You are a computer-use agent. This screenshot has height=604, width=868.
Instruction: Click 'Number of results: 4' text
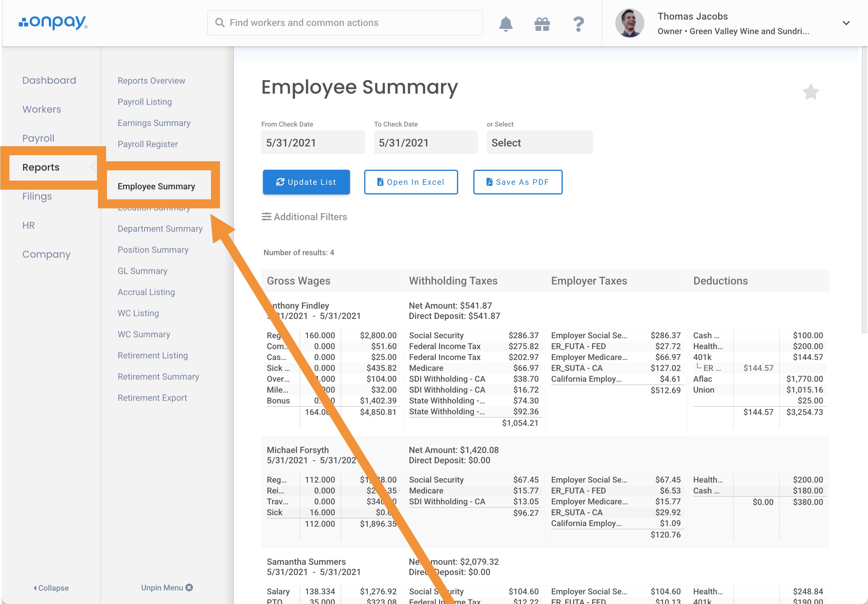pyautogui.click(x=299, y=252)
